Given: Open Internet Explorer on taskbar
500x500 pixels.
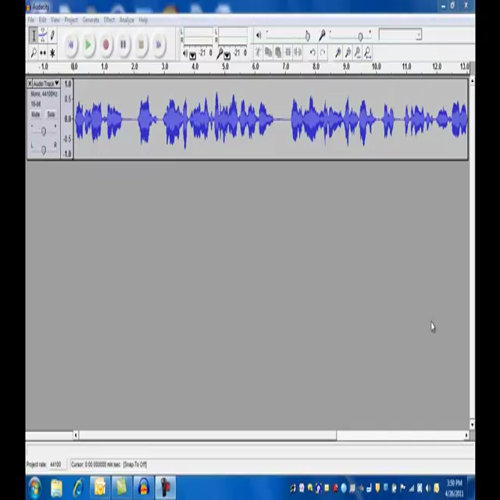Looking at the screenshot, I should [x=78, y=488].
